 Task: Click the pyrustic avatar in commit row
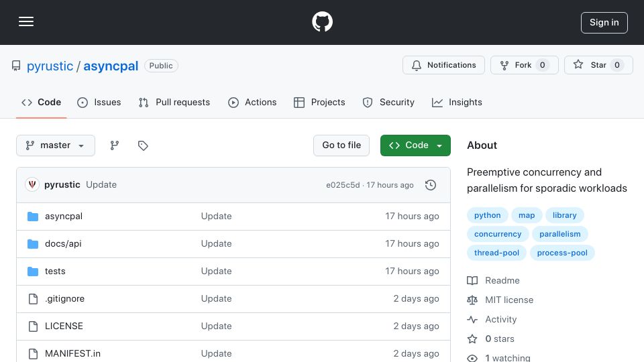[x=32, y=185]
